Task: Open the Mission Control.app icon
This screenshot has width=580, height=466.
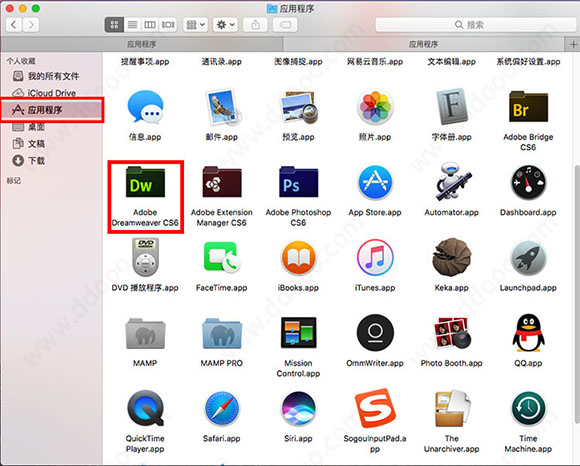Action: 299,332
